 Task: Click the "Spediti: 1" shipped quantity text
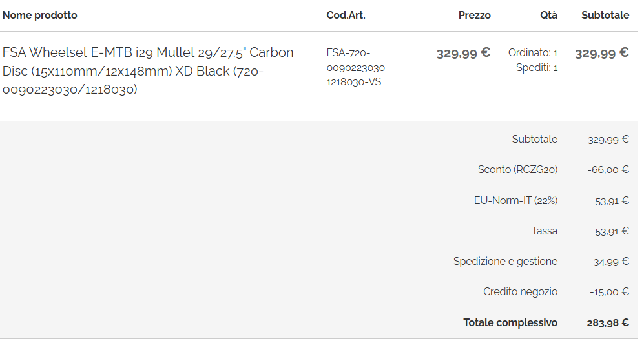(537, 67)
